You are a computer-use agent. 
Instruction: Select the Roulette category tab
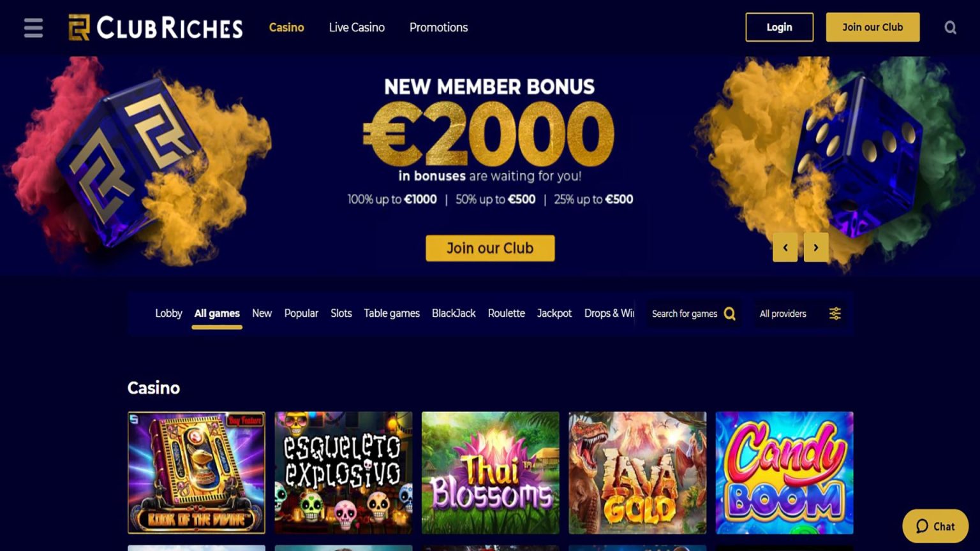coord(506,313)
